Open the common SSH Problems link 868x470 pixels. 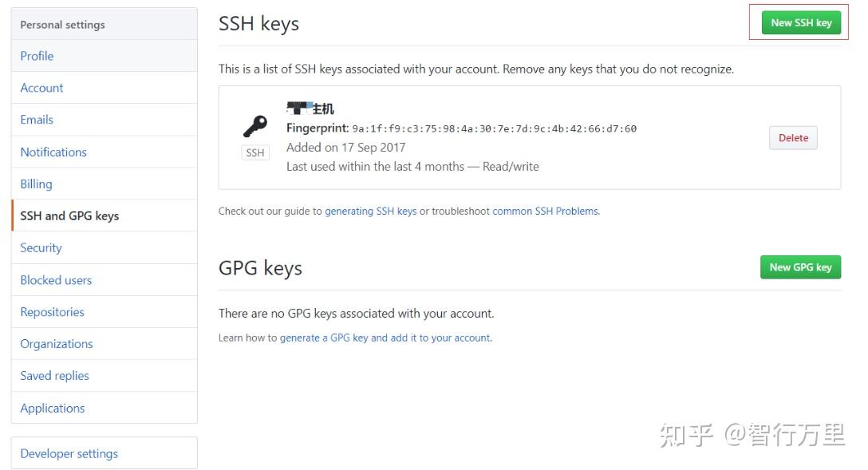point(546,211)
